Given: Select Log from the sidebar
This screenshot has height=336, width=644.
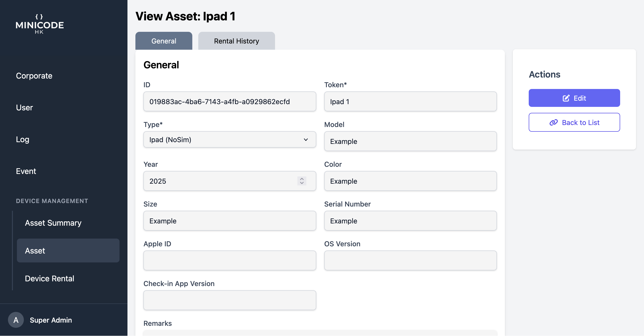Looking at the screenshot, I should [23, 139].
